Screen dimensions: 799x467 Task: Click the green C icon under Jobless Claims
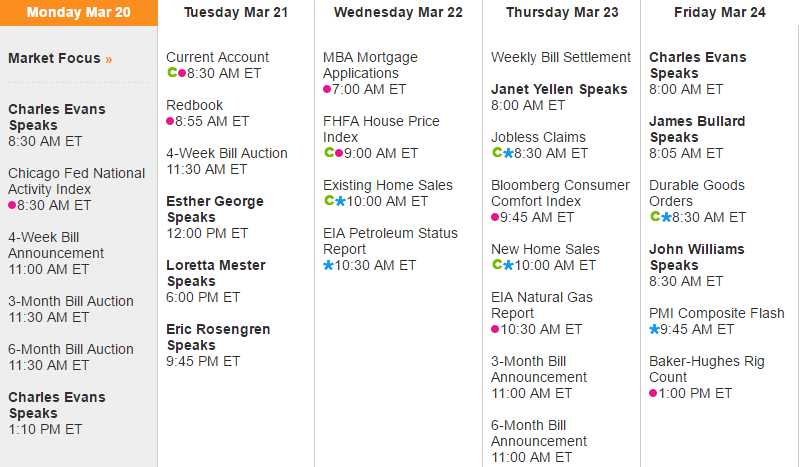[497, 154]
